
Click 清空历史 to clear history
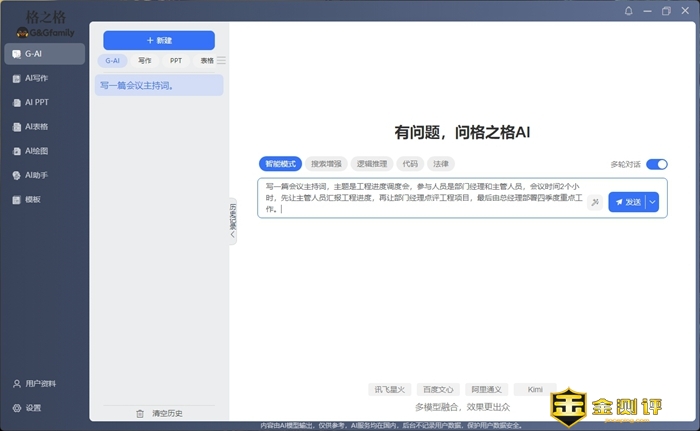(x=159, y=413)
